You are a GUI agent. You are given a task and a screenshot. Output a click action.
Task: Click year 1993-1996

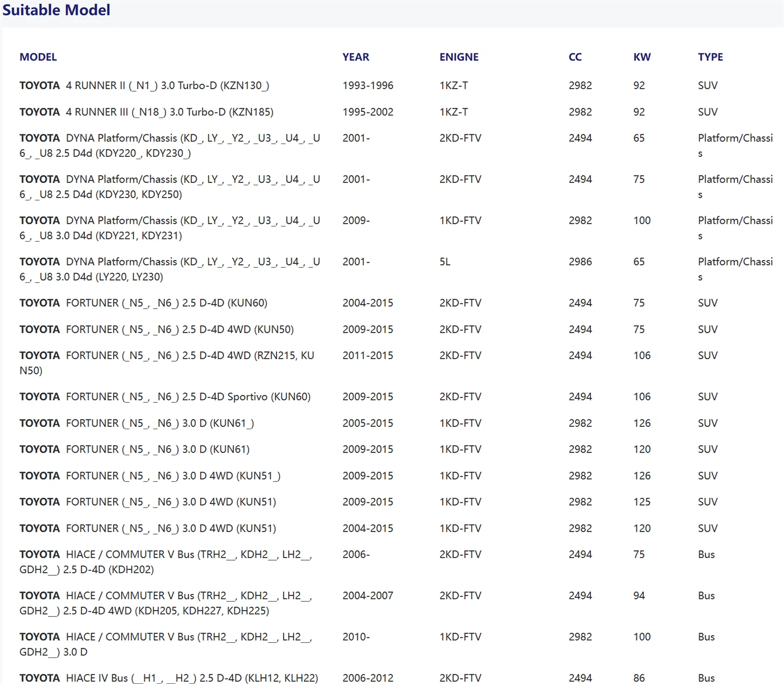click(368, 85)
